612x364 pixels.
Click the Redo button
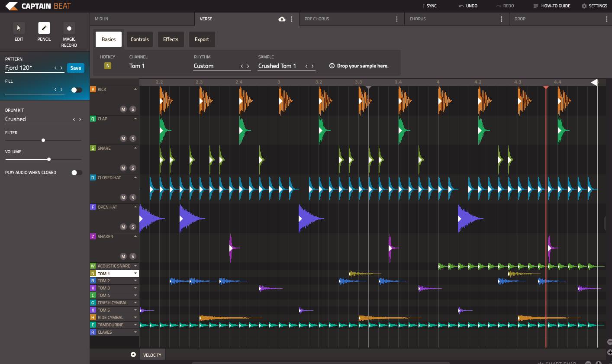(x=505, y=6)
